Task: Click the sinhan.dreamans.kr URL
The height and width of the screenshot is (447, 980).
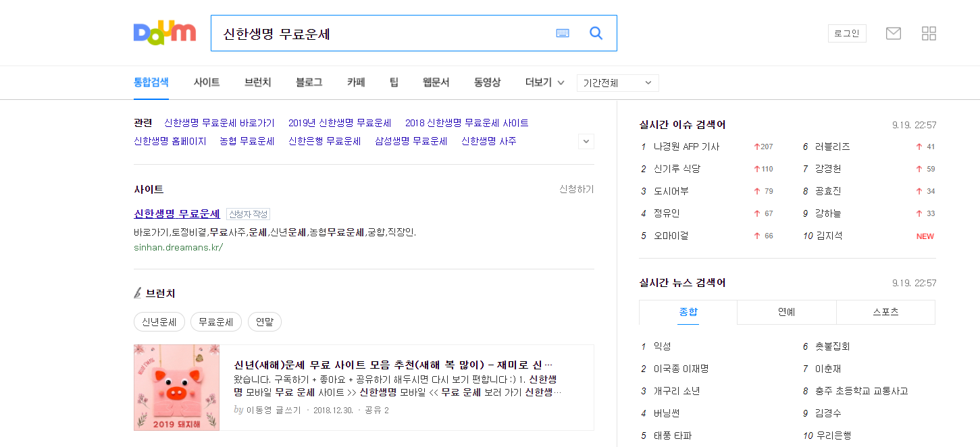Action: pos(178,247)
